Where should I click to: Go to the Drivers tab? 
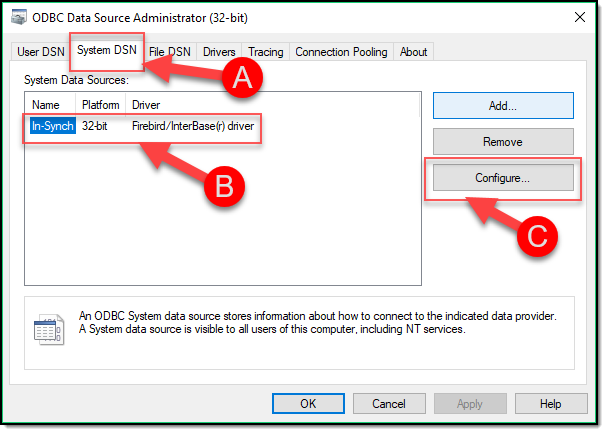pyautogui.click(x=219, y=52)
